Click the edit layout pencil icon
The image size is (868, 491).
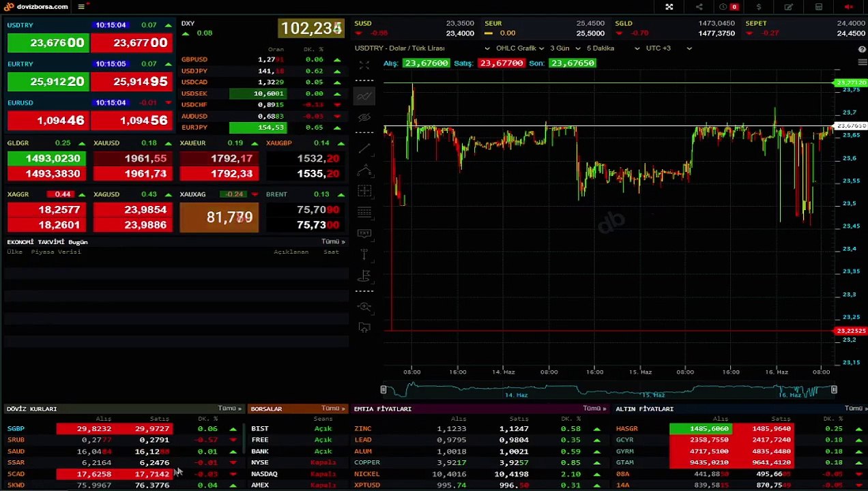click(x=789, y=7)
